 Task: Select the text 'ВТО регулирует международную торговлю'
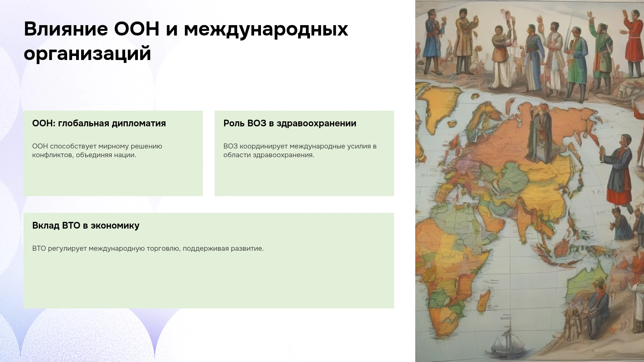coord(106,249)
